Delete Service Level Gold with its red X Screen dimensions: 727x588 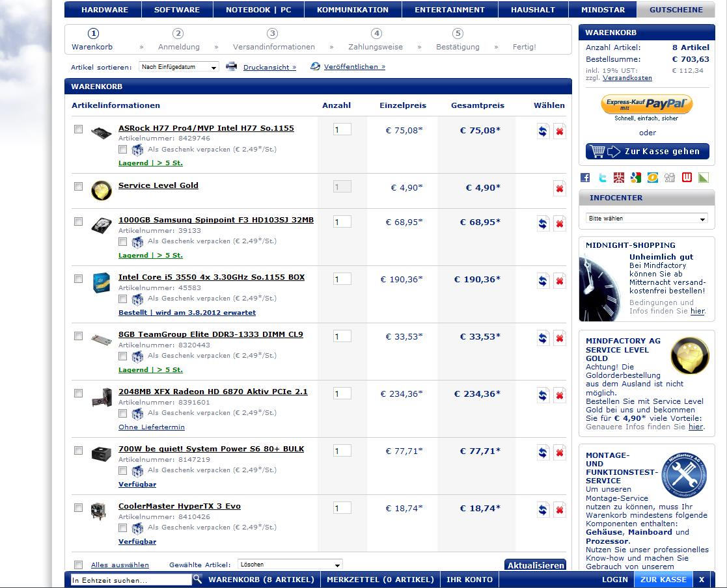[560, 189]
